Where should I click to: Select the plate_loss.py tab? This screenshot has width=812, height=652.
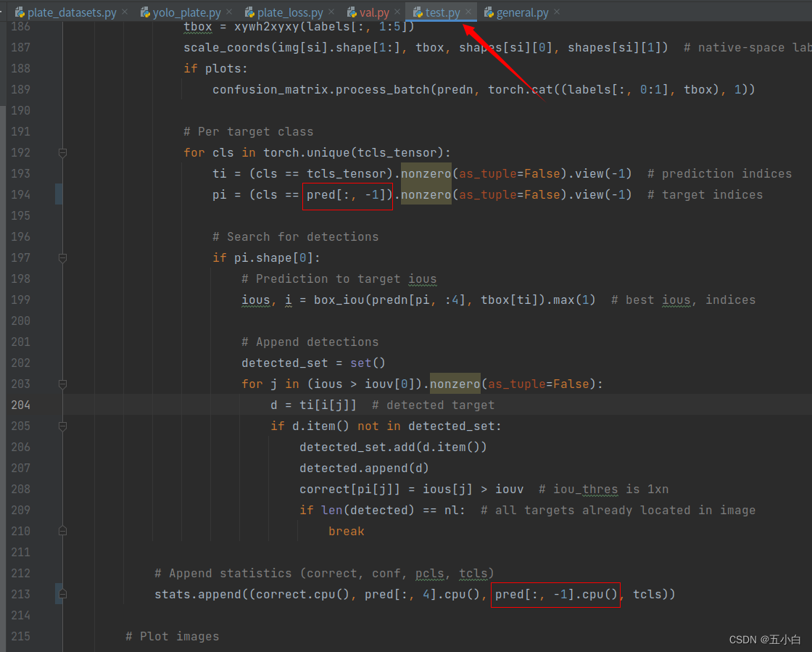(289, 12)
